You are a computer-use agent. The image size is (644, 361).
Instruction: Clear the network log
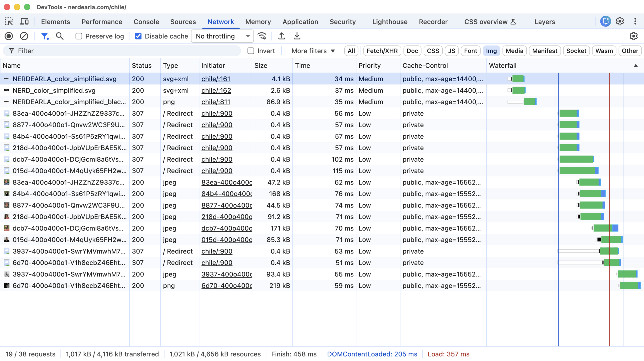click(x=24, y=36)
